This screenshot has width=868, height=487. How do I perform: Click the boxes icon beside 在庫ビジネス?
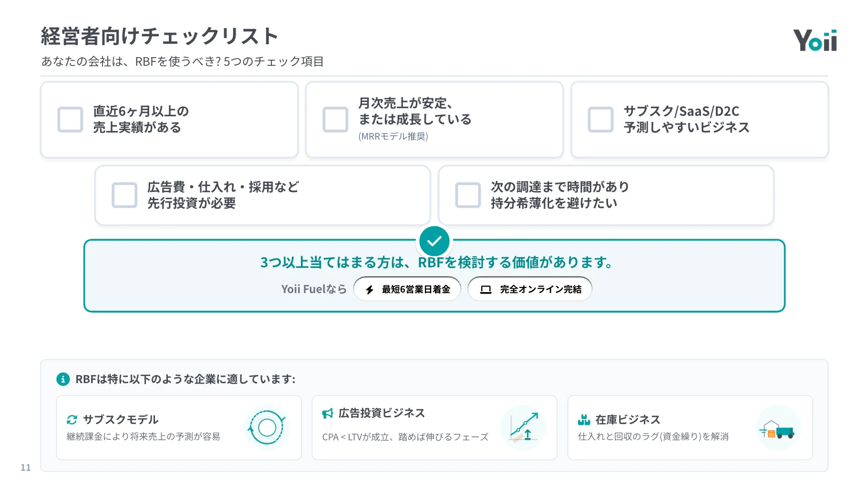point(584,420)
